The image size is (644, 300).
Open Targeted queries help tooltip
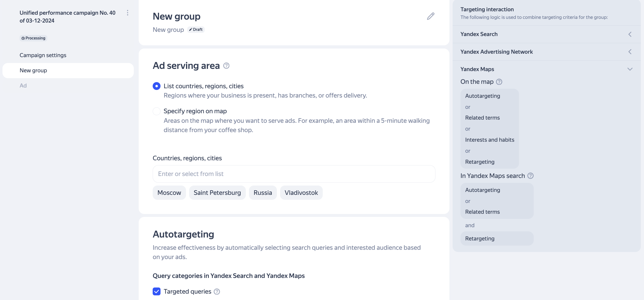217,291
